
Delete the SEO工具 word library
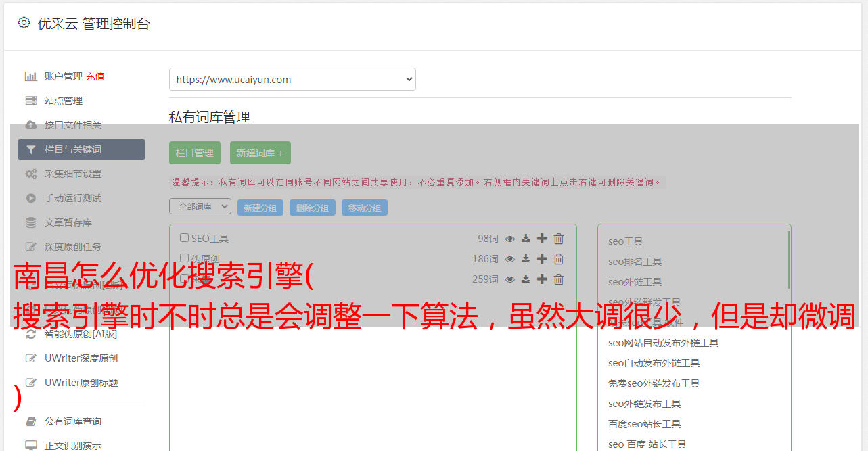(559, 239)
